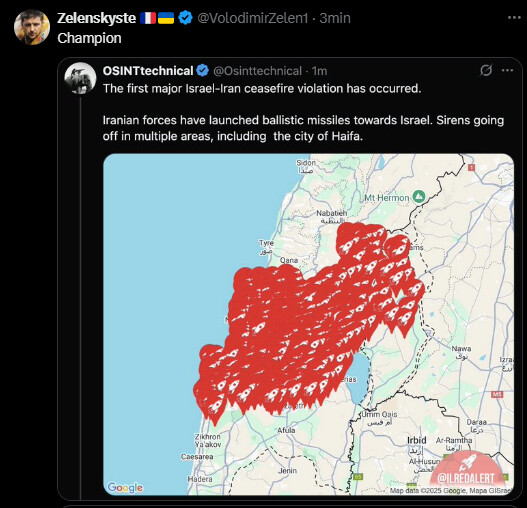Viewport: 527px width, 508px height.
Task: Click the Mt Hermon marker icon
Action: click(418, 197)
